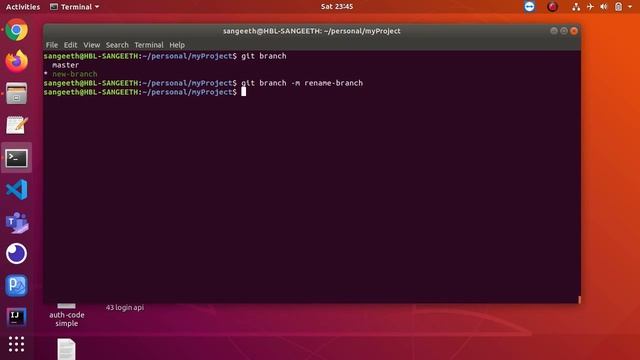Maximize the terminal window
Viewport: 640px width, 360px height.
click(x=564, y=31)
